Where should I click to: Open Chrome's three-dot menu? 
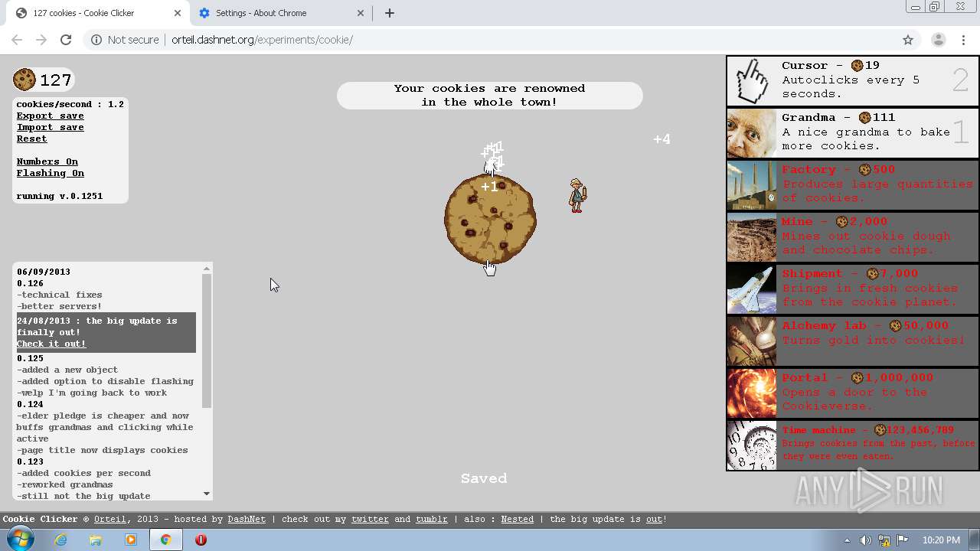coord(962,40)
